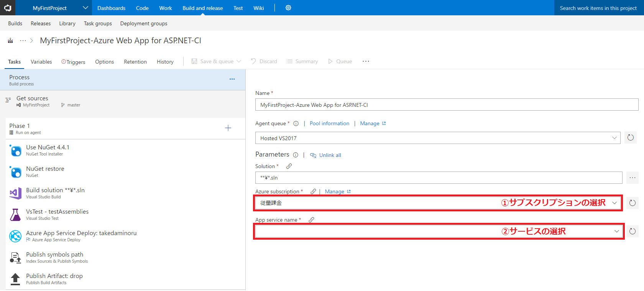
Task: Select the NuGet restore task icon
Action: [15, 172]
